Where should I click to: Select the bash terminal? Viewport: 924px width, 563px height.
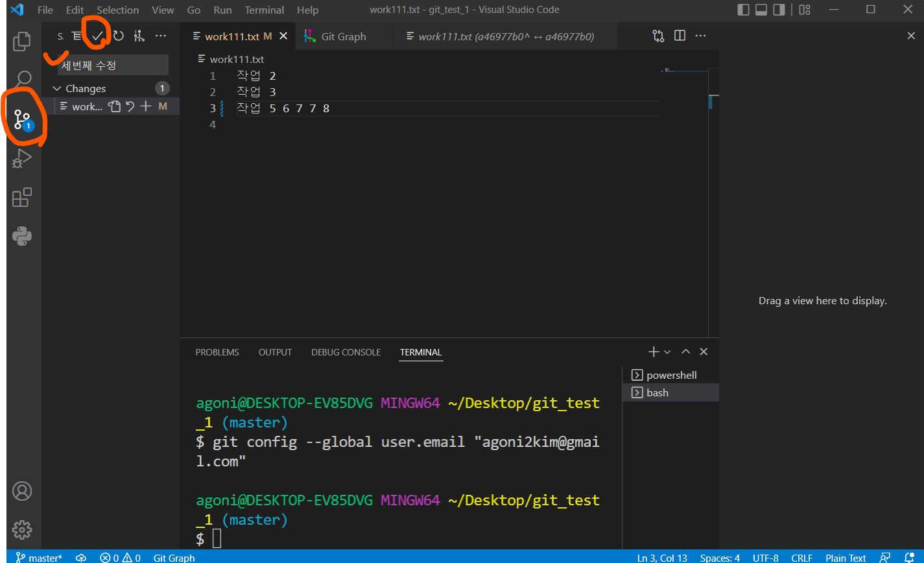(x=670, y=392)
